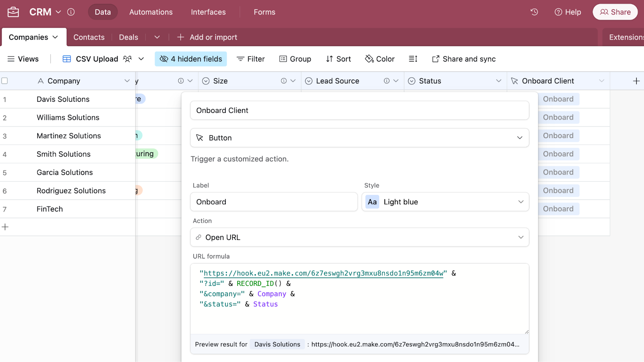Open the Group options
The height and width of the screenshot is (362, 644).
click(x=295, y=59)
